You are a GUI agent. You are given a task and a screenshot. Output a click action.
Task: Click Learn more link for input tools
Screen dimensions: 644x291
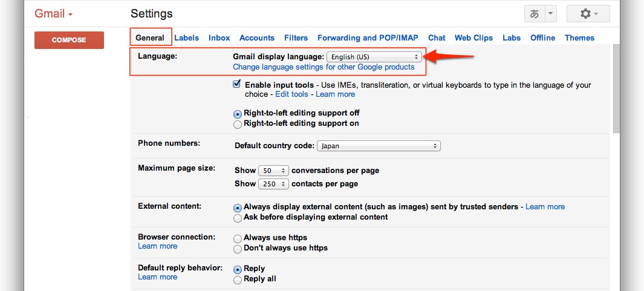335,94
